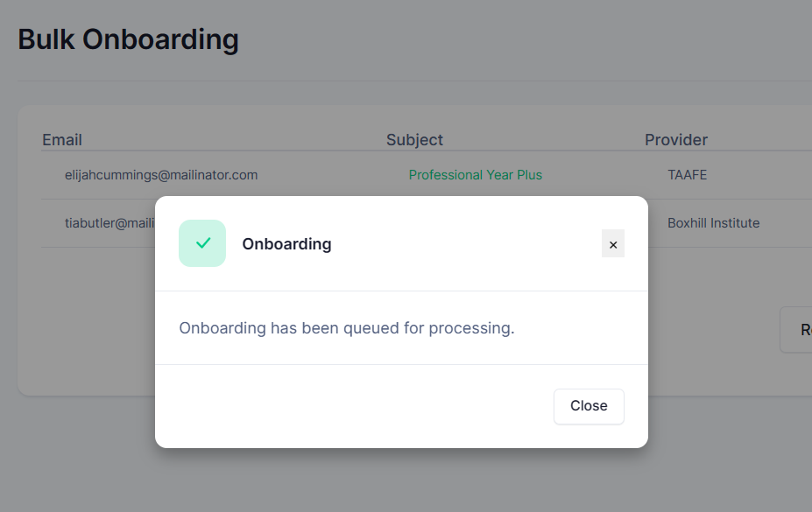Click the divider line under Bulk Onboarding
The width and height of the screenshot is (812, 512).
pos(414,81)
